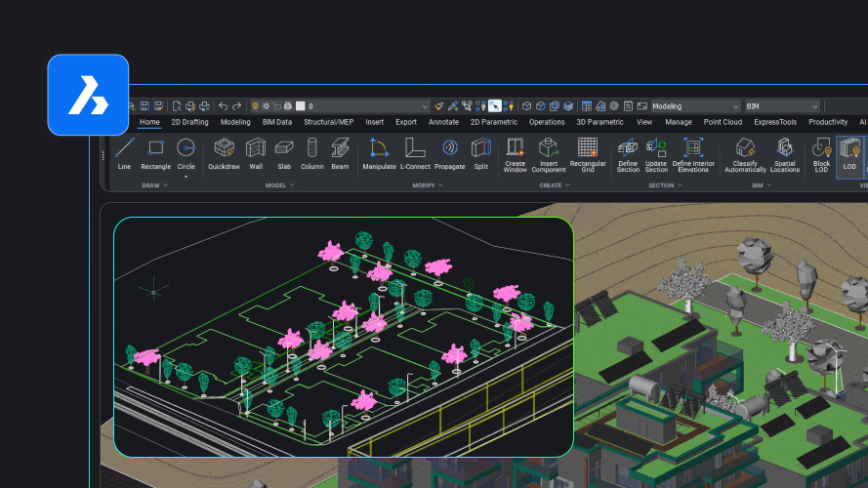Image resolution: width=868 pixels, height=488 pixels.
Task: Open the BIM dropdown in top toolbar
Action: pyautogui.click(x=782, y=106)
